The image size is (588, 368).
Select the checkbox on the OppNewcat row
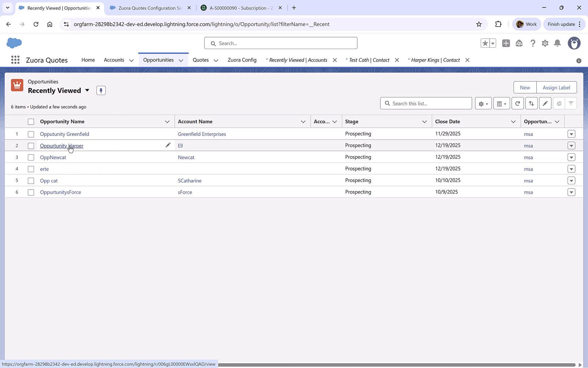[31, 157]
